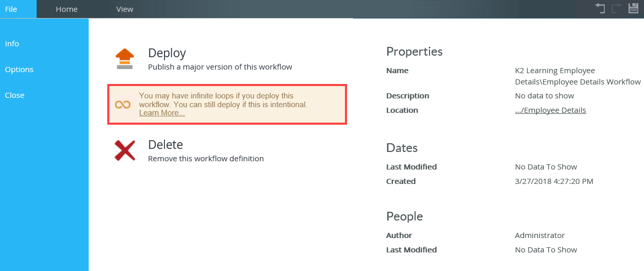Click the orange Deploy arrow icon
The image size is (644, 271).
(x=124, y=59)
